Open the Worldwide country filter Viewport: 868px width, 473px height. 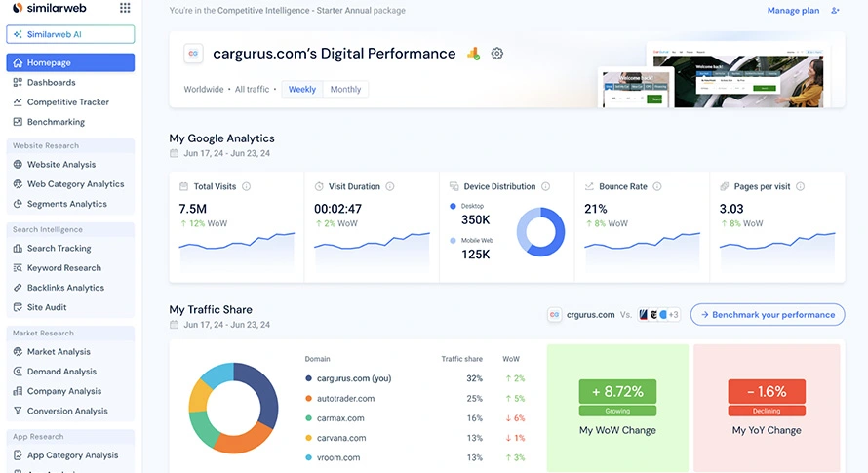[204, 89]
